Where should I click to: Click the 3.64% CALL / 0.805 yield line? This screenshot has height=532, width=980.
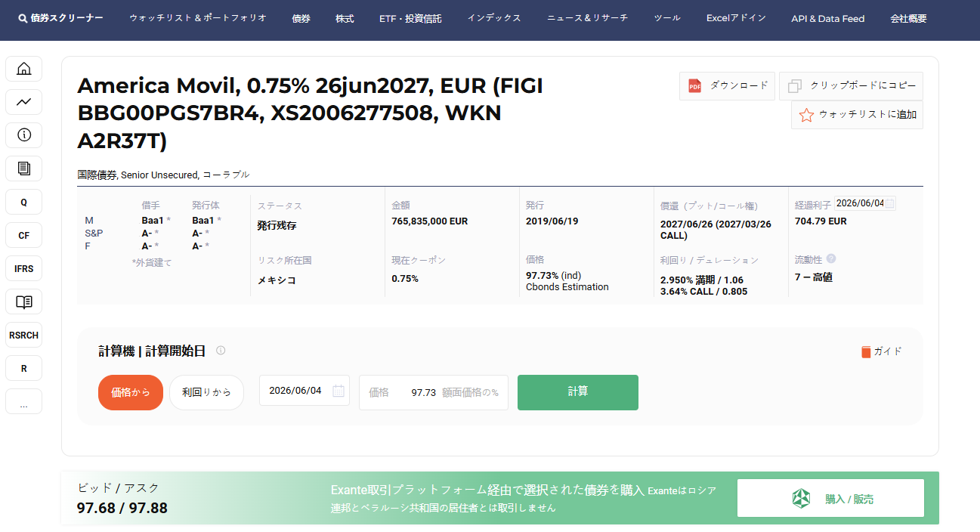(x=703, y=292)
